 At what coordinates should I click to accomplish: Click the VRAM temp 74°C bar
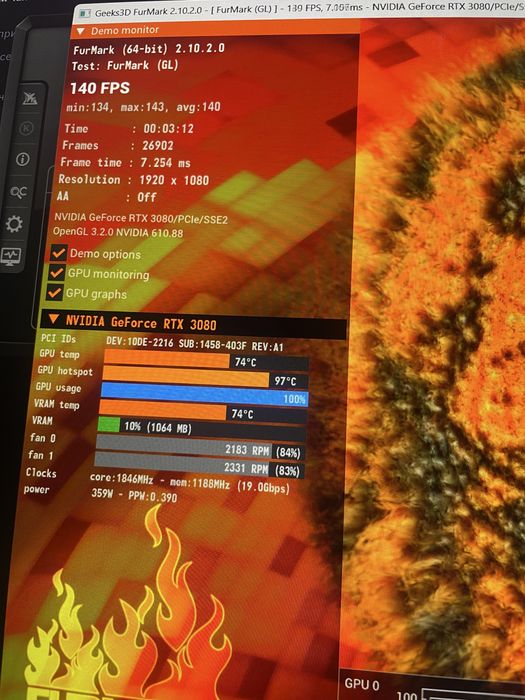point(203,412)
